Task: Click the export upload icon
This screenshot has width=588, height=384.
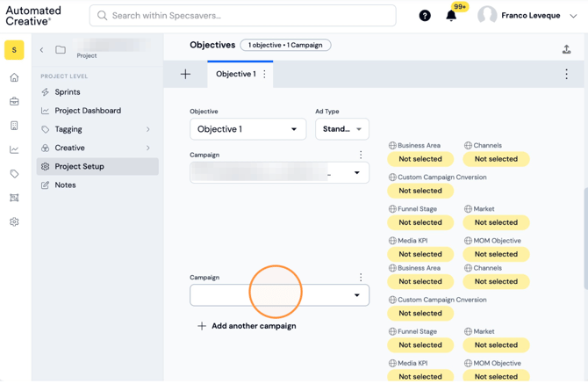Action: (x=567, y=49)
